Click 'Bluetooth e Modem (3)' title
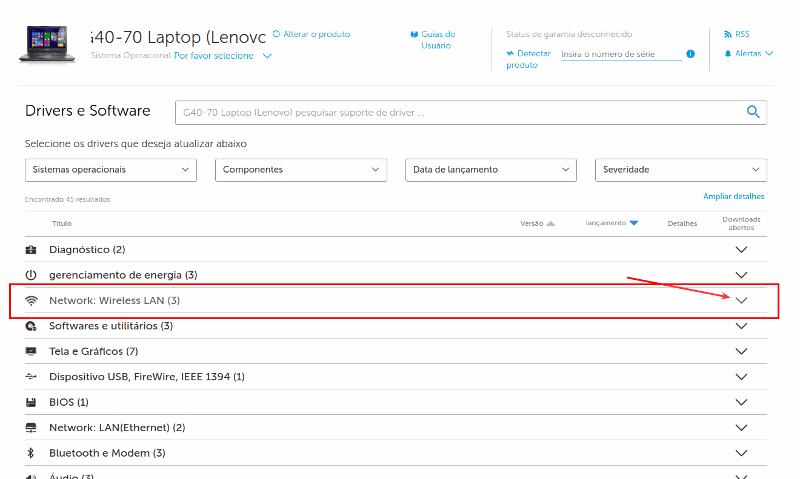 click(107, 453)
